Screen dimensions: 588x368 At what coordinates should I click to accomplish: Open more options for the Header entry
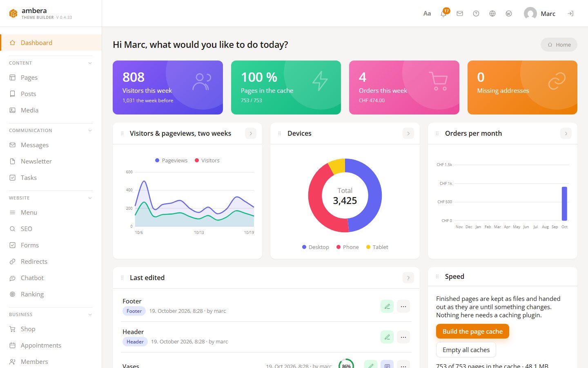click(403, 337)
